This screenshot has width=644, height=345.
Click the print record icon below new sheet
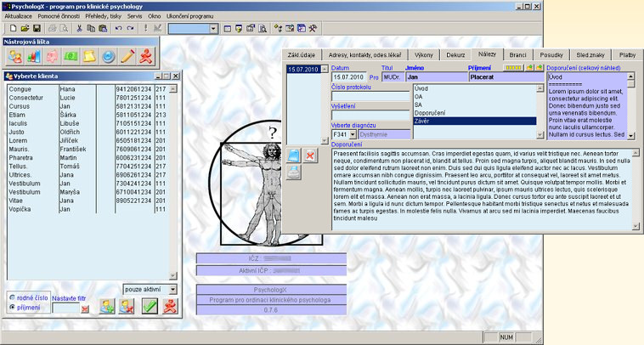pyautogui.click(x=294, y=172)
